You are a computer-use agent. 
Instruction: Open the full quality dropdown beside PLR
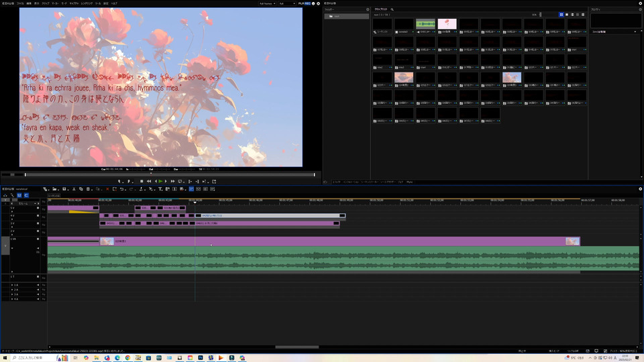tap(286, 3)
